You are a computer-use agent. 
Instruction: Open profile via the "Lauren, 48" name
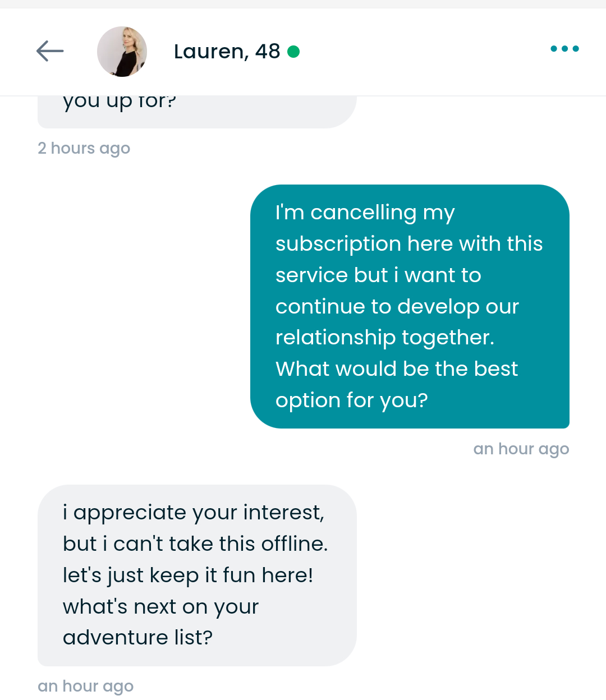pyautogui.click(x=227, y=52)
